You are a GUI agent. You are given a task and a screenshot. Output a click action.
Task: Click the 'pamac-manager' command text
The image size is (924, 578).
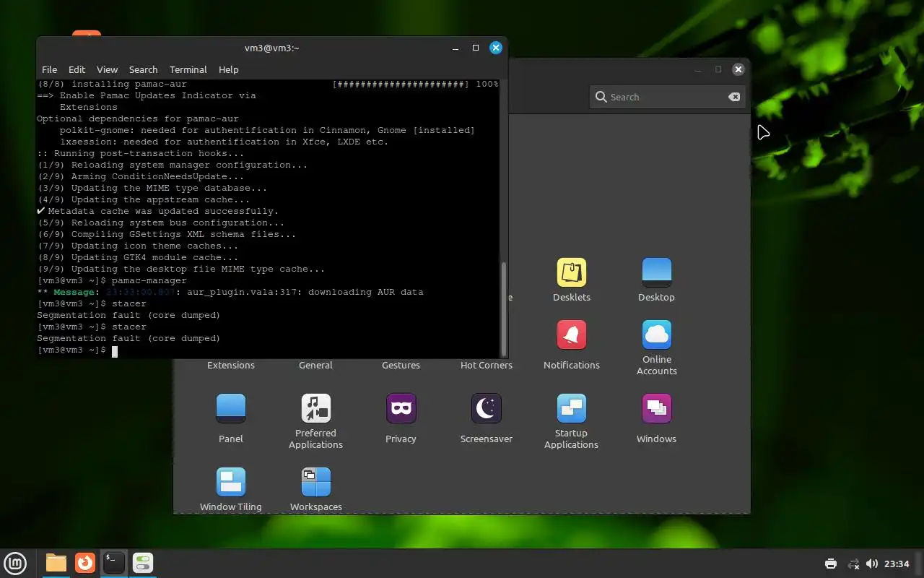pos(149,280)
